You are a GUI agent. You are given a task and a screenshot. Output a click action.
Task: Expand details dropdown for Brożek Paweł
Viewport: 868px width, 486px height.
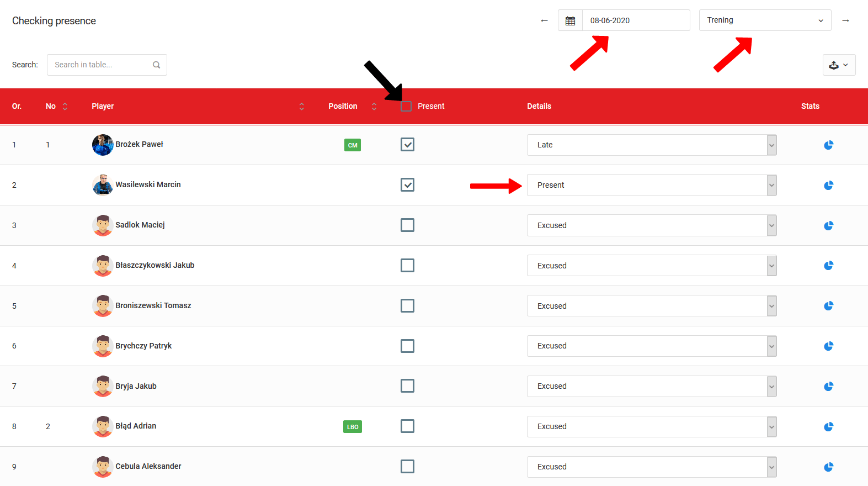pyautogui.click(x=771, y=145)
